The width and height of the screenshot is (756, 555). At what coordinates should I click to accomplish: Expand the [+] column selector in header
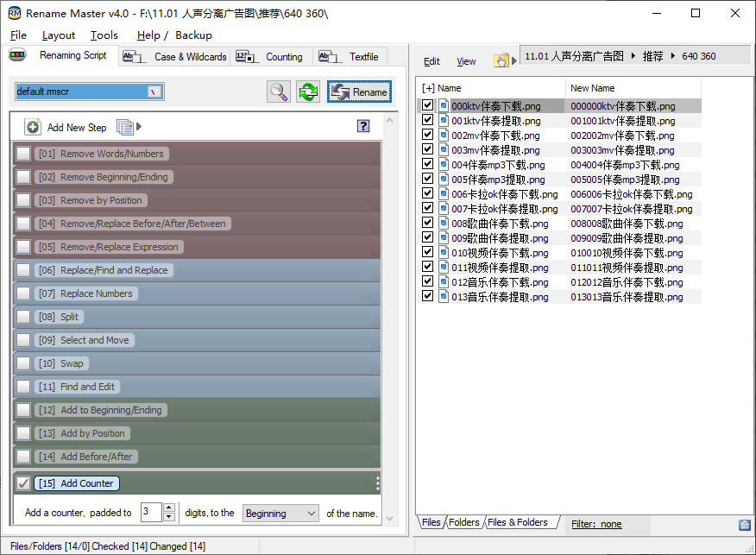(x=428, y=88)
